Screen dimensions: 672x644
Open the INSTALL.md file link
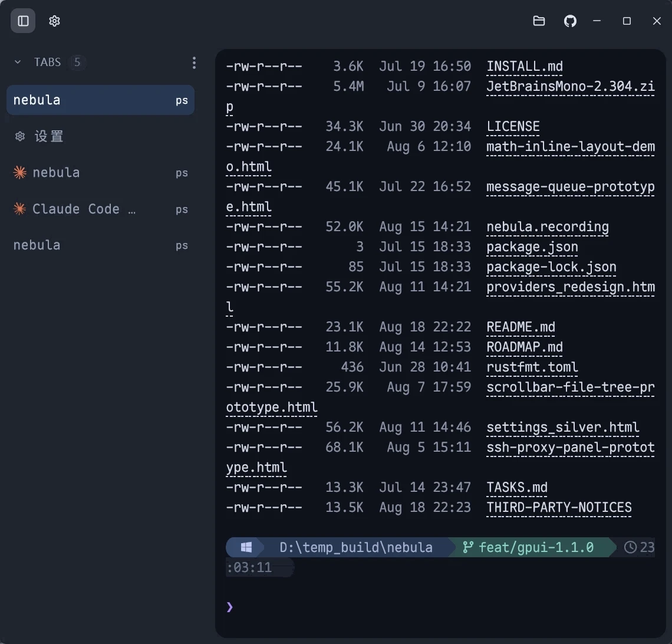point(525,67)
